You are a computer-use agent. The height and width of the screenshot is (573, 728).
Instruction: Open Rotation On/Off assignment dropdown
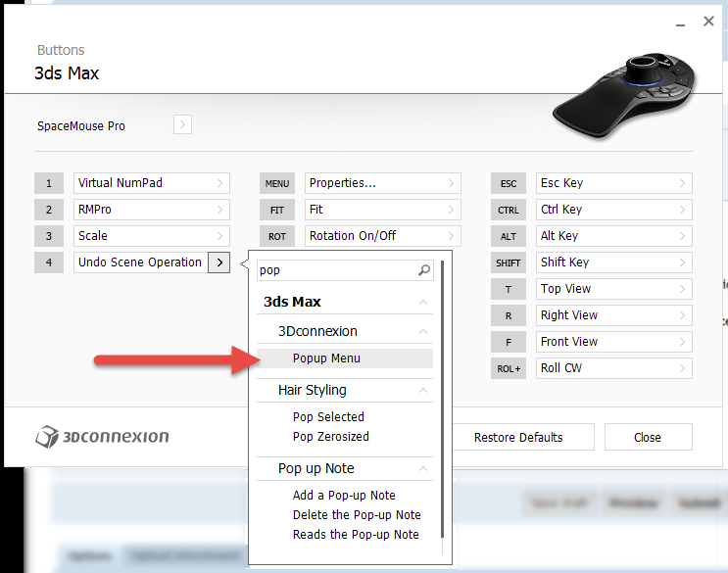pyautogui.click(x=382, y=236)
